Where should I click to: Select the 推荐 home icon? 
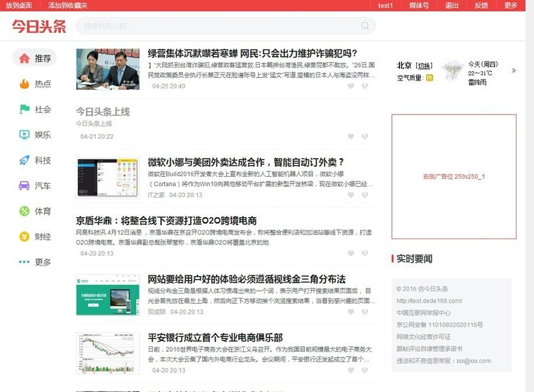[x=24, y=58]
